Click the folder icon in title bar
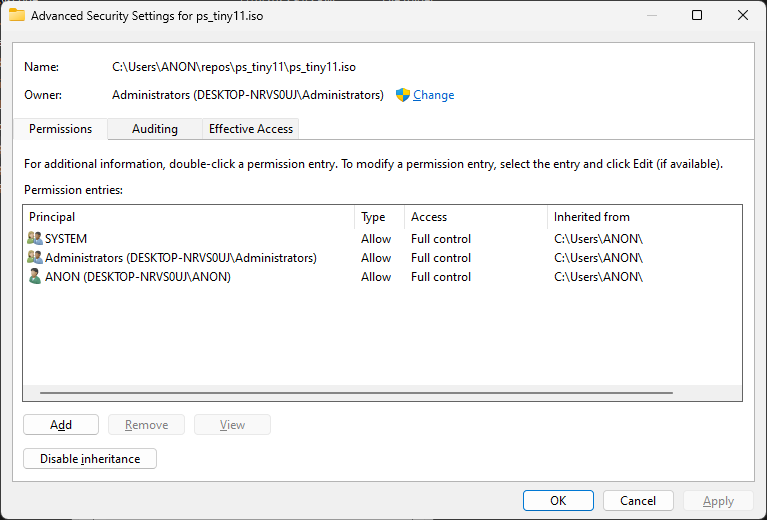Image resolution: width=767 pixels, height=520 pixels. pyautogui.click(x=17, y=16)
